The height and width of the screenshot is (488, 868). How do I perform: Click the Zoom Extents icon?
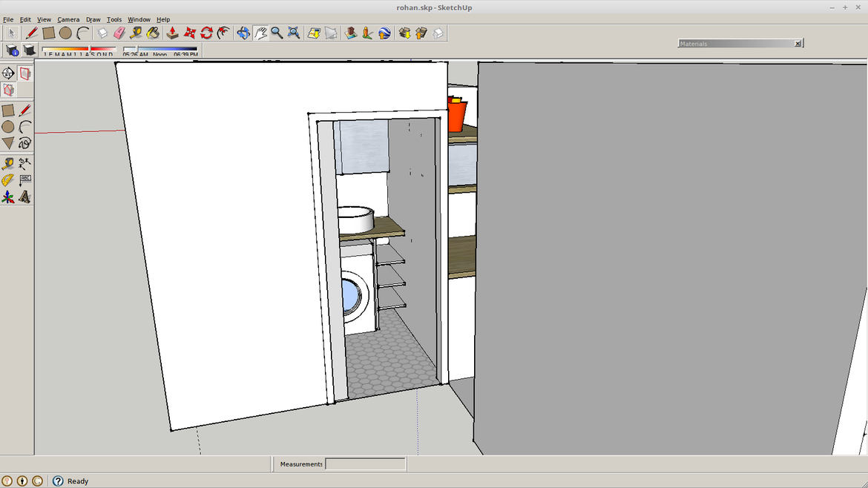coord(292,33)
